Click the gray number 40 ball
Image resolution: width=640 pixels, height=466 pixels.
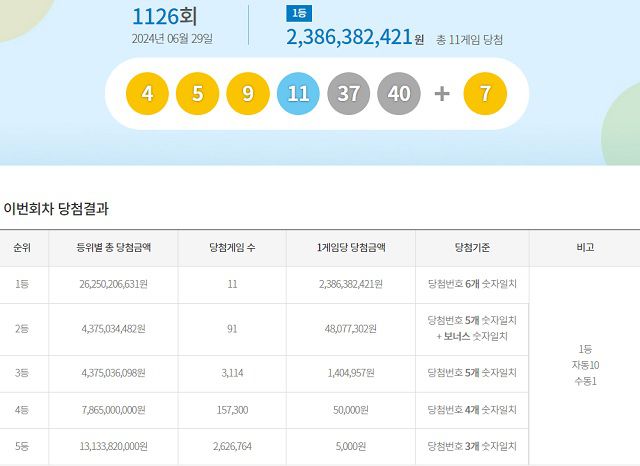(x=399, y=94)
